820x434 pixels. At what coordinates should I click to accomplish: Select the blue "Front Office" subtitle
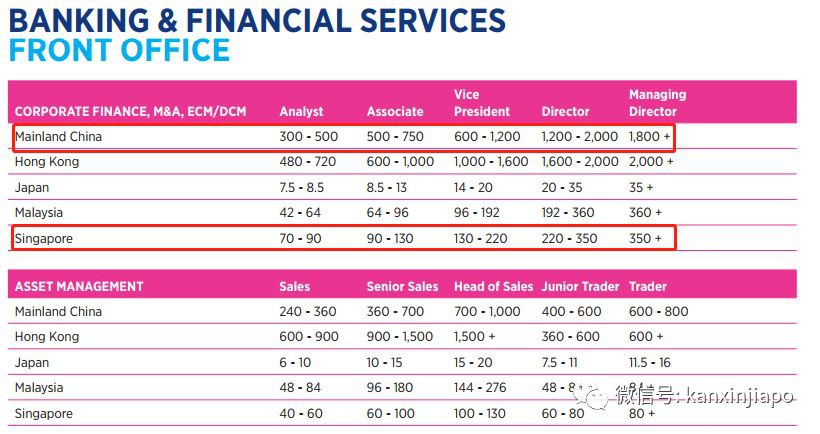(x=119, y=49)
